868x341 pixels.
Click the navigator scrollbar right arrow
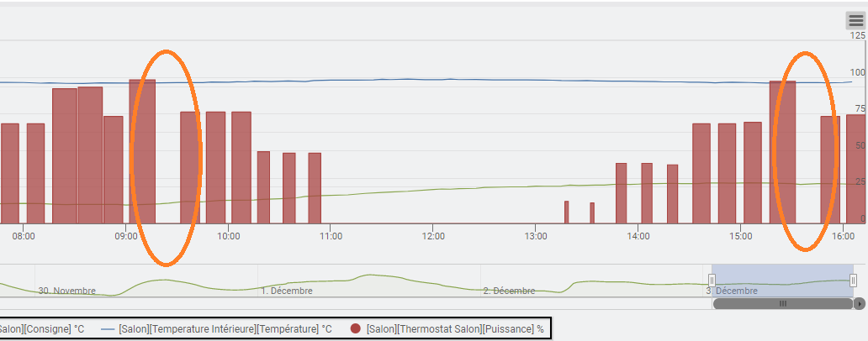pyautogui.click(x=859, y=303)
